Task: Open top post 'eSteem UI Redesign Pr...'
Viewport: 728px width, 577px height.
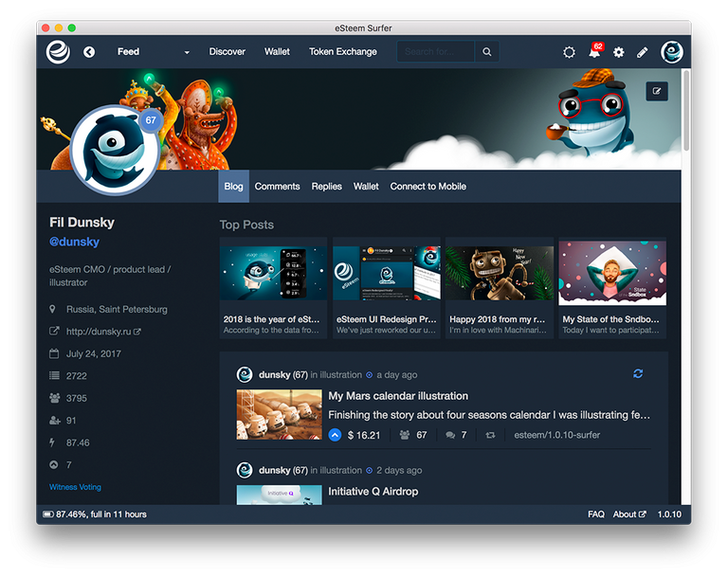Action: click(x=387, y=288)
